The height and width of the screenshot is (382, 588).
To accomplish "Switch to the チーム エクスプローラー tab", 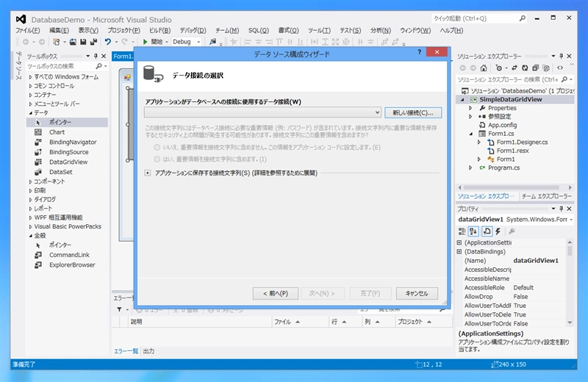I will click(546, 196).
